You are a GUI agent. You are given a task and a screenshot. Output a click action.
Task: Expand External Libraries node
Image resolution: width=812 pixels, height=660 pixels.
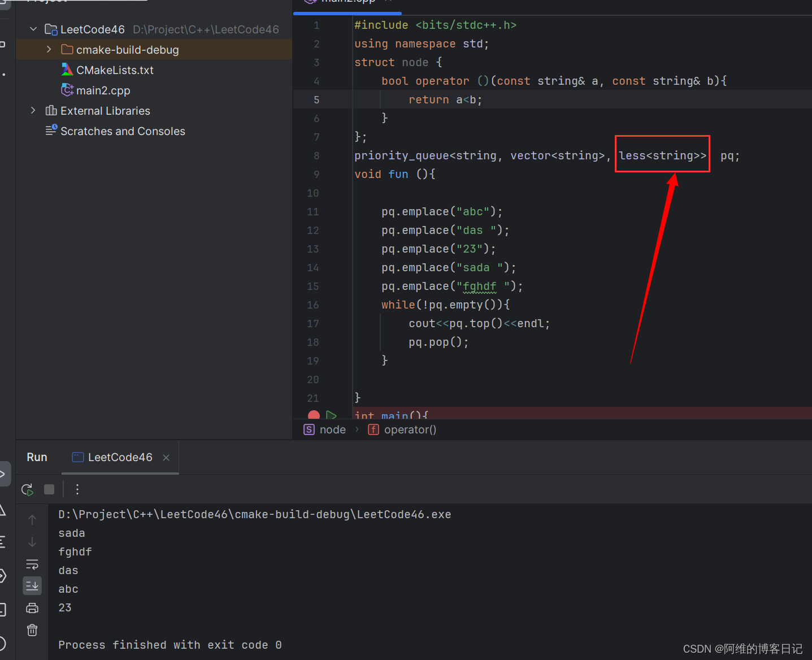[33, 111]
